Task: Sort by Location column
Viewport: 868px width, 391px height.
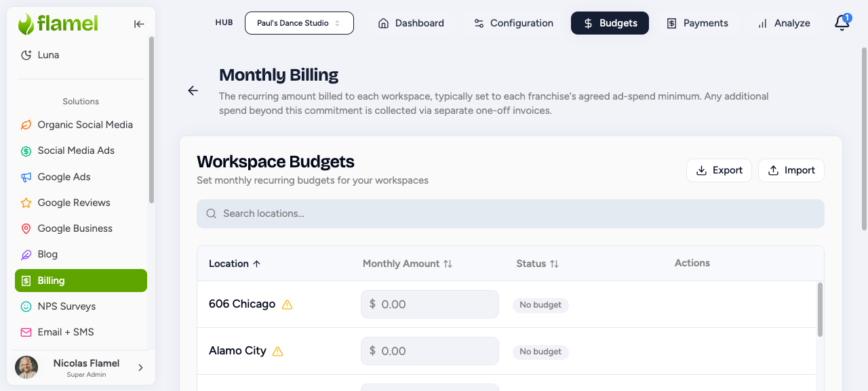Action: coord(235,264)
